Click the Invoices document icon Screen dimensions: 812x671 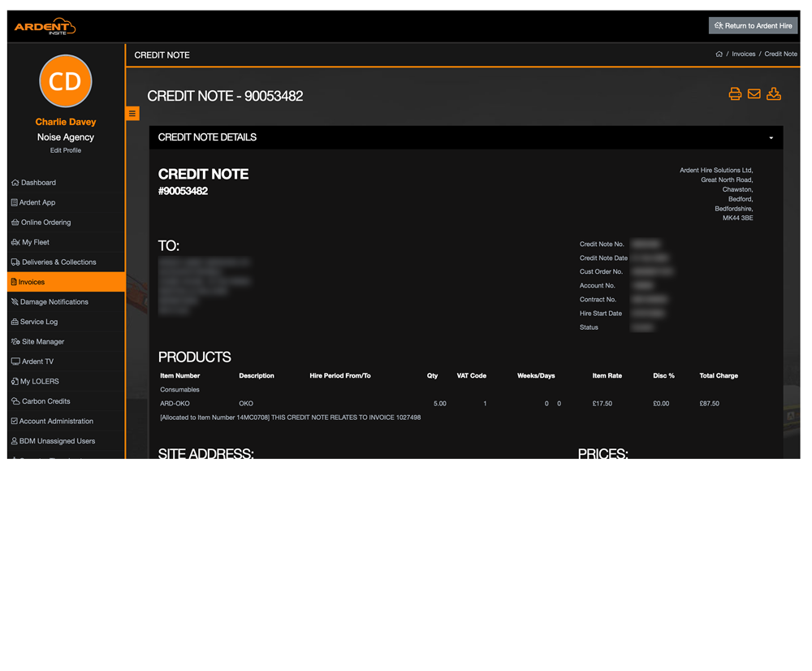coord(14,282)
